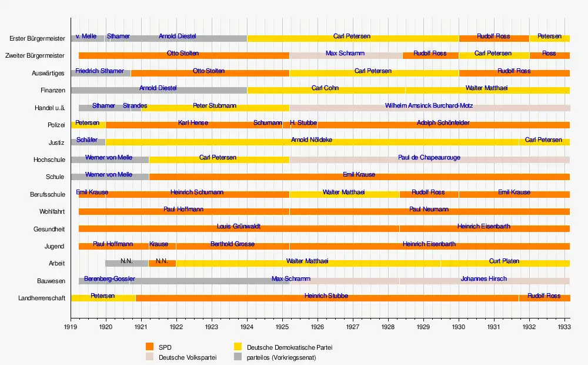This screenshot has height=365, width=588.
Task: Click the orange SPD legend swatch
Action: (x=150, y=347)
